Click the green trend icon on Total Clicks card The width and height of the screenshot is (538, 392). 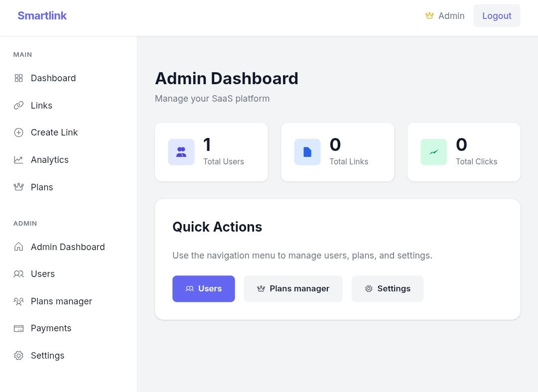(433, 152)
